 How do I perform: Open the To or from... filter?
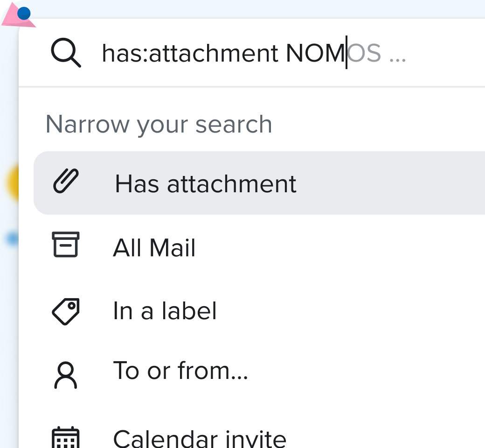[x=180, y=371]
